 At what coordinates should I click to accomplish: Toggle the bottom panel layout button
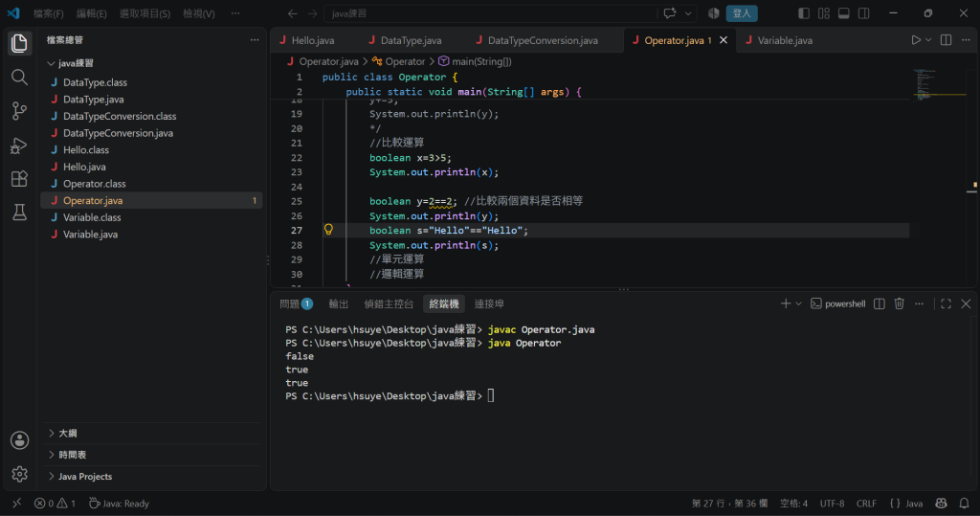click(844, 13)
